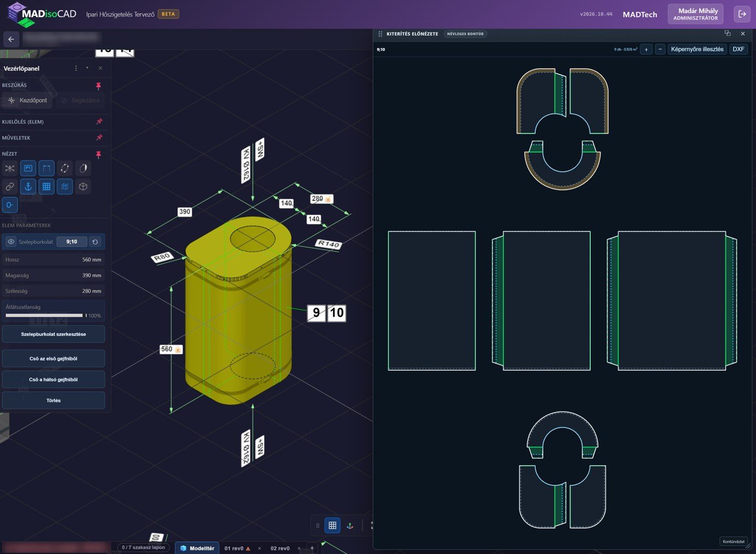Click the Törlés button

[53, 401]
